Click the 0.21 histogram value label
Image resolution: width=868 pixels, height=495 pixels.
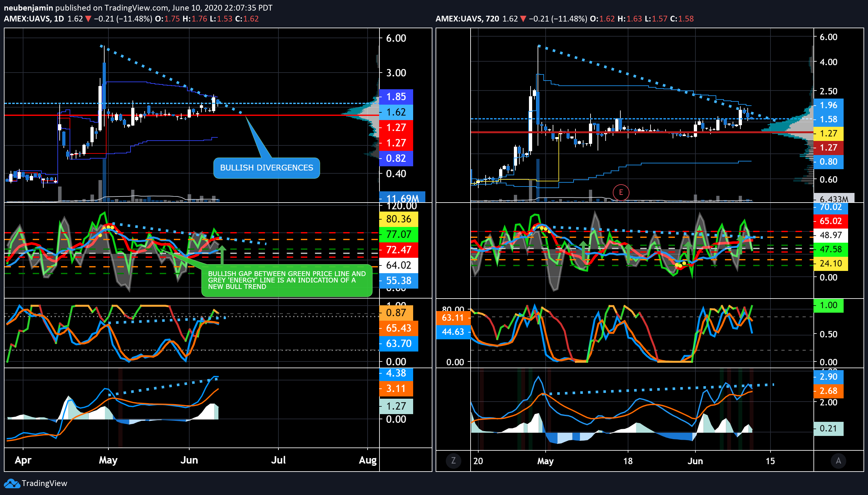[x=828, y=428]
